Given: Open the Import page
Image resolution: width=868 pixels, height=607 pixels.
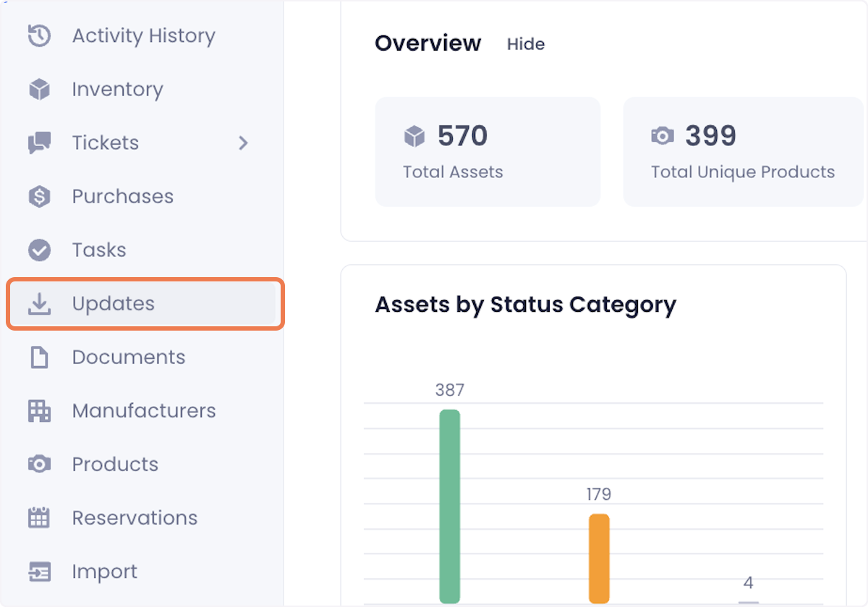Looking at the screenshot, I should (x=105, y=572).
